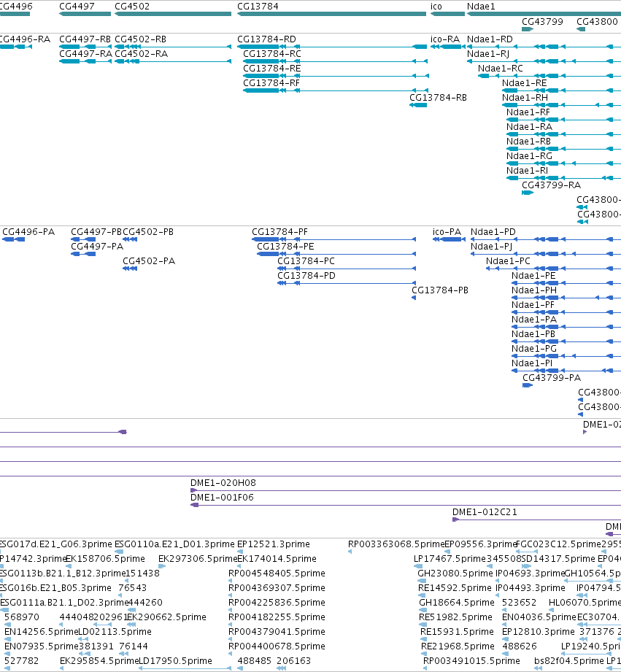The width and height of the screenshot is (621, 672).
Task: Click the CG13784-RD transcript label
Action: pyautogui.click(x=266, y=39)
